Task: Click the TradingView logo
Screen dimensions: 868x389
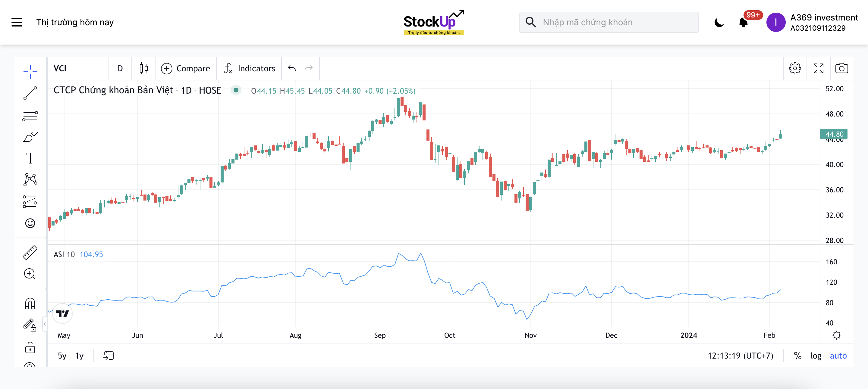Action: click(62, 314)
